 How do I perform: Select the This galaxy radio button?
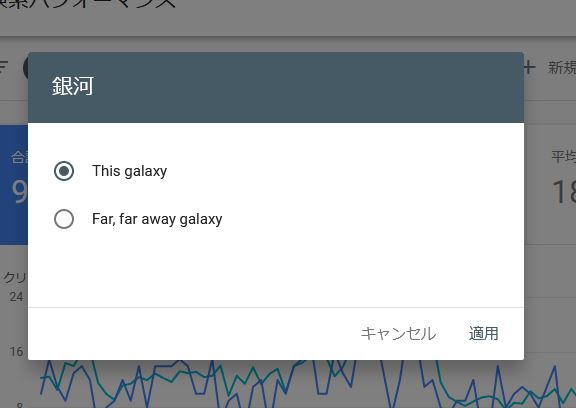[x=64, y=171]
